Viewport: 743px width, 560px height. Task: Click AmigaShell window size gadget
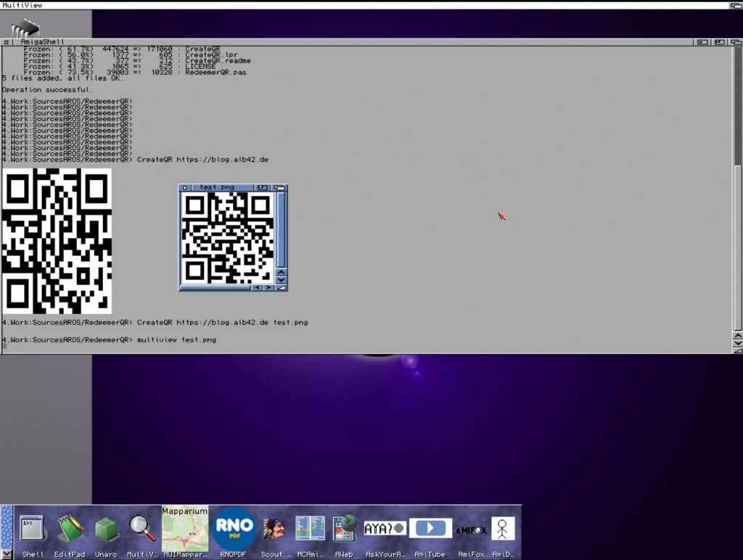coord(738,351)
